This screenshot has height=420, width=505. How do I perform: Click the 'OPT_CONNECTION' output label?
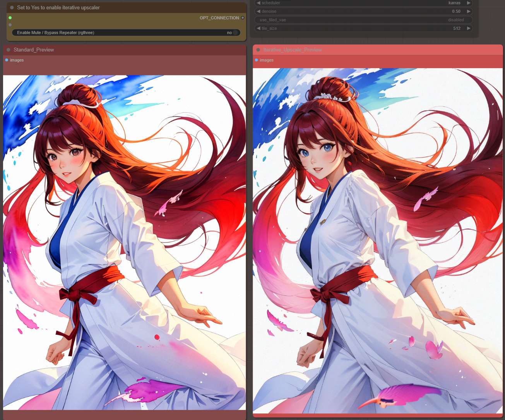pos(219,18)
